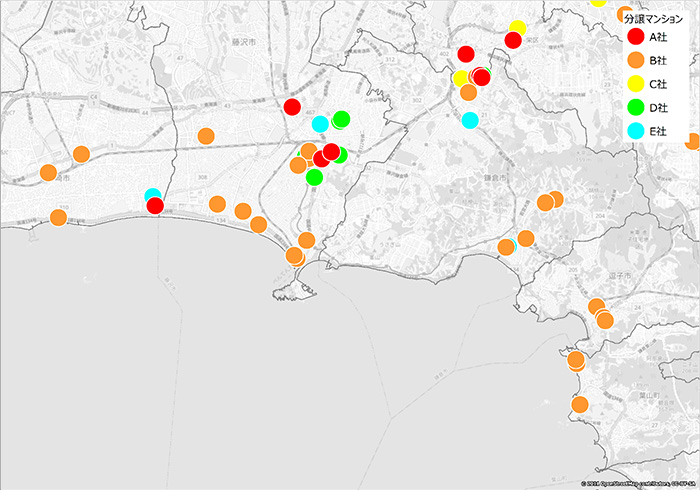
Task: Click the 藤沢市 city label
Action: pos(245,44)
